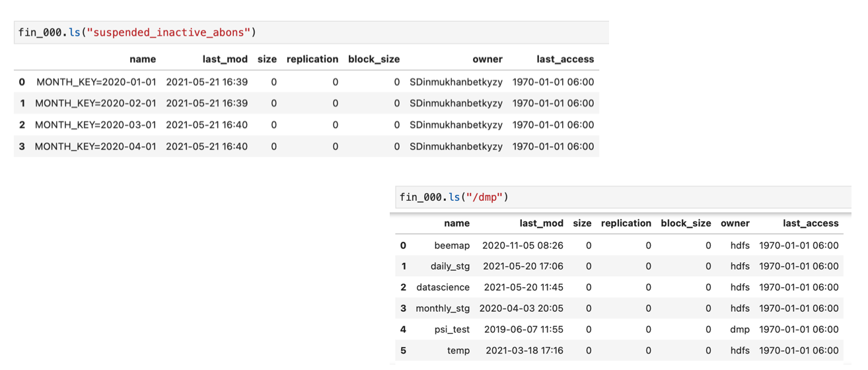Image resolution: width=868 pixels, height=370 pixels.
Task: Select the MONTH_KEY=2020-02-01 cell
Action: point(96,103)
